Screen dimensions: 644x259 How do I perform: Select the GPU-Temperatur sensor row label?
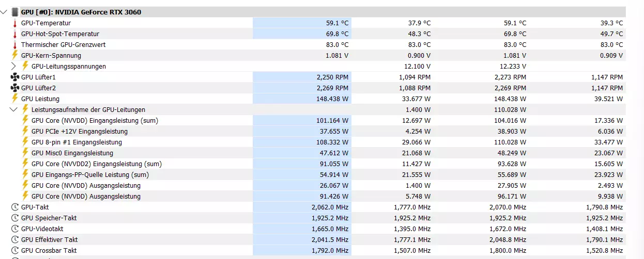pos(46,23)
